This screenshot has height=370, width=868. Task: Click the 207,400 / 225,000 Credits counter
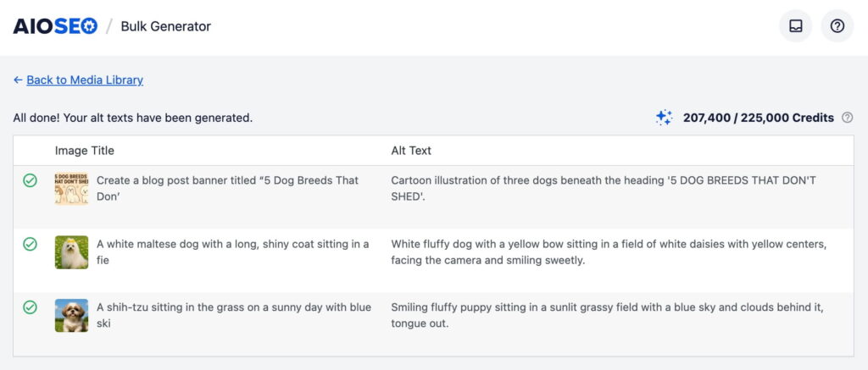click(x=758, y=118)
